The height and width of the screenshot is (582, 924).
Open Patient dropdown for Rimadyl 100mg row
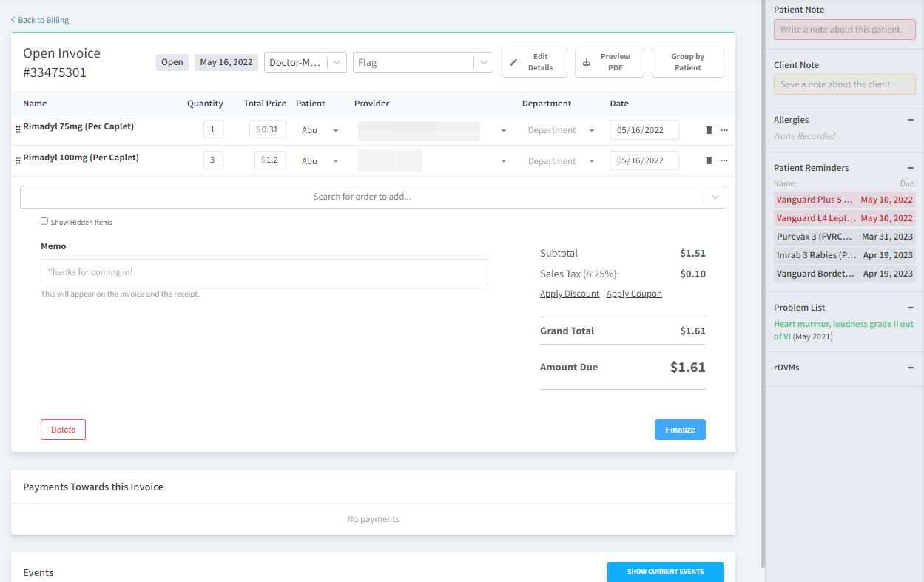click(320, 161)
